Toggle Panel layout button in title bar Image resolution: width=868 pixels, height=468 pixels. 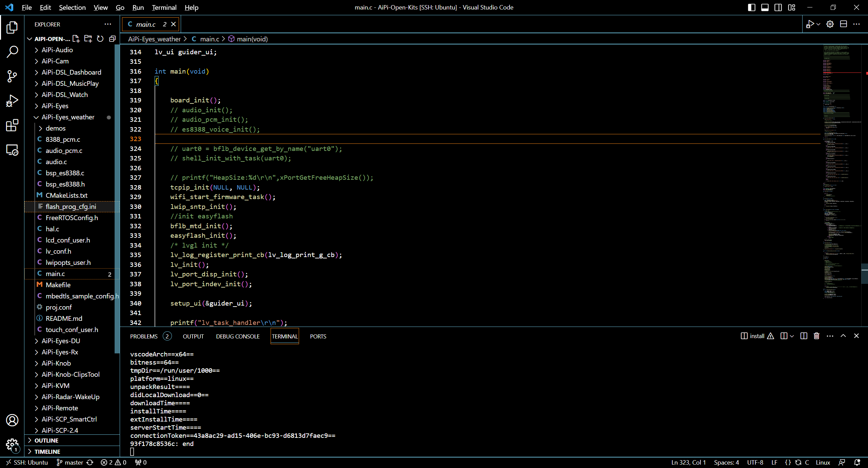(765, 7)
